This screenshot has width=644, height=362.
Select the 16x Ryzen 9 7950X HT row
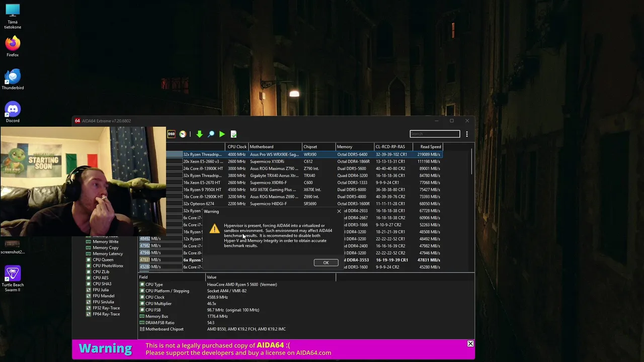click(304, 190)
